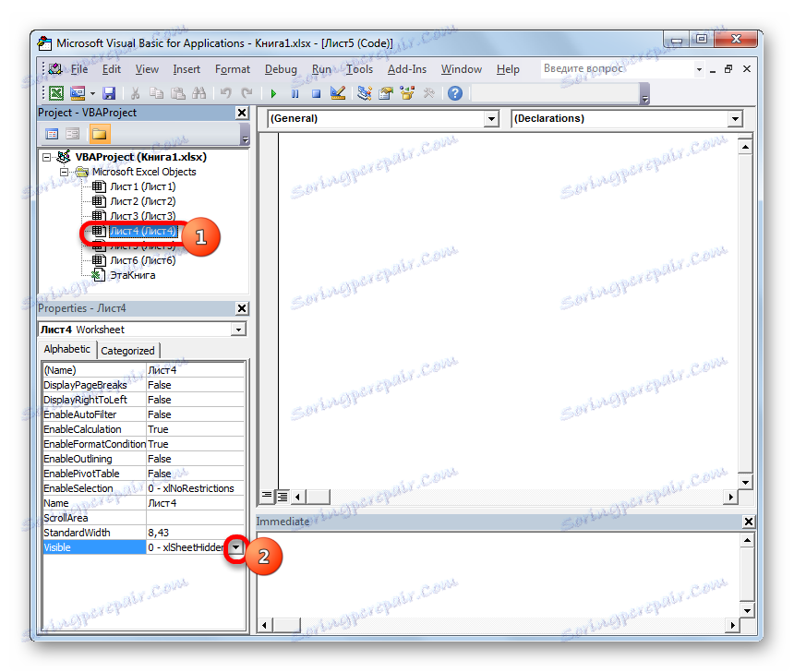Toggle Design Mode icon

337,93
